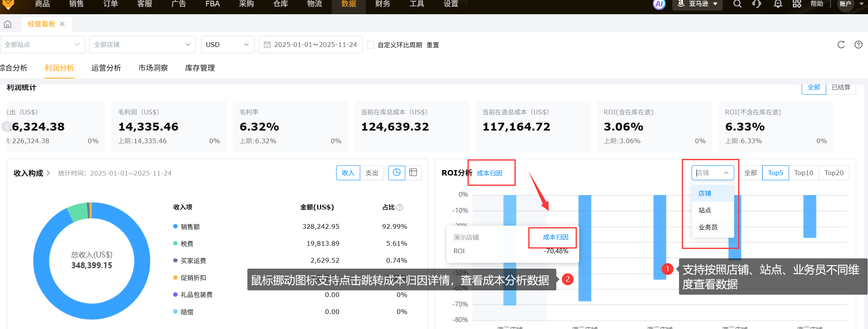This screenshot has width=868, height=329.
Task: Open the apps grid icon
Action: [797, 4]
